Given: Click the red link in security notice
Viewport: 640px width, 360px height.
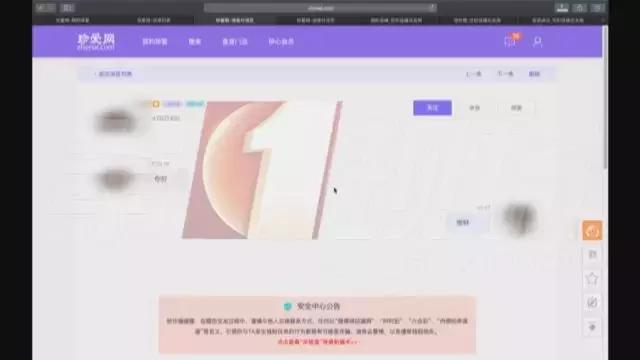Looking at the screenshot, I should (318, 342).
